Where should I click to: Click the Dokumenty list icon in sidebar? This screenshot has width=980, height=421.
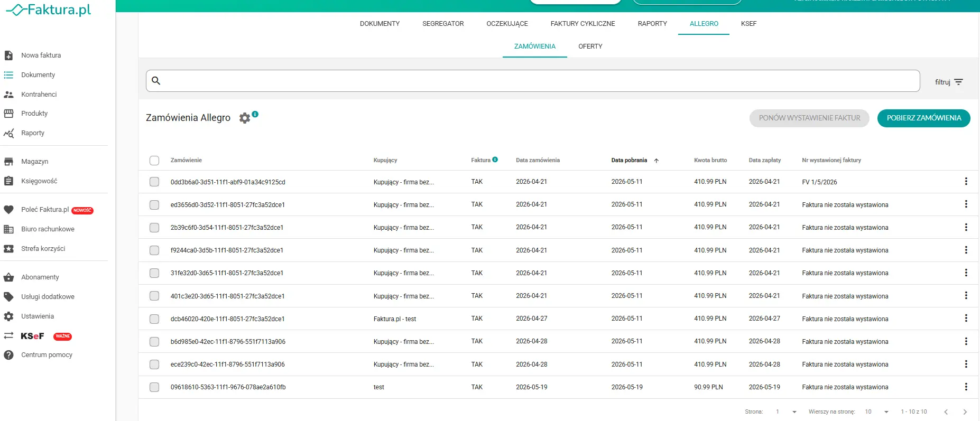click(x=8, y=75)
